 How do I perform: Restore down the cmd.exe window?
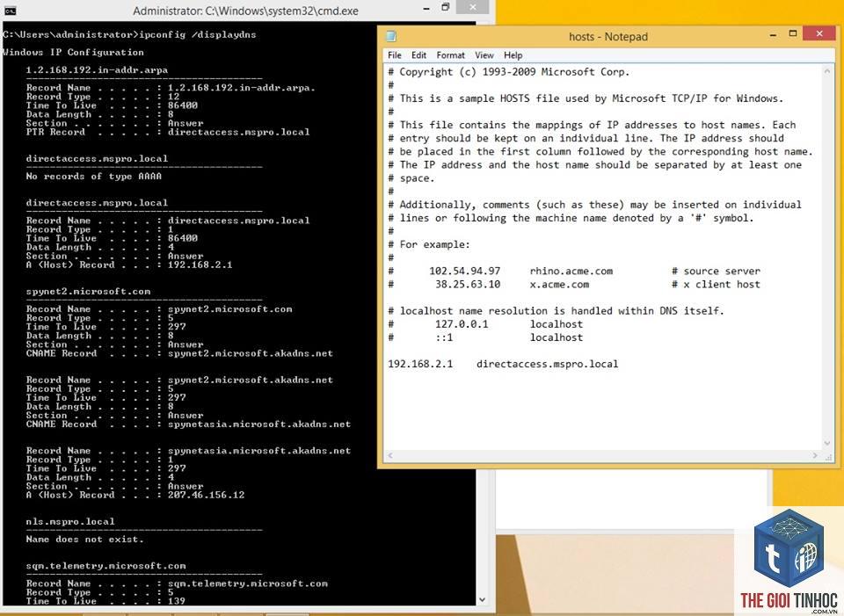[x=445, y=8]
